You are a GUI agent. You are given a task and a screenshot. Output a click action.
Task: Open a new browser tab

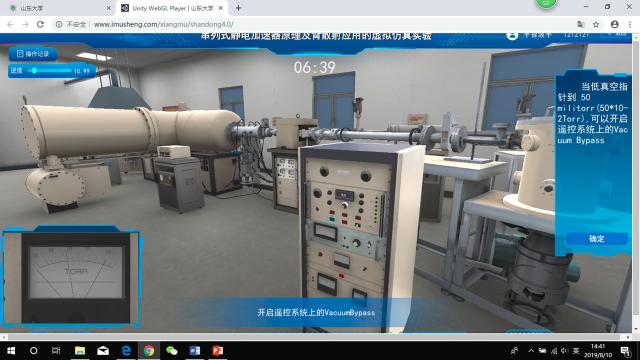pos(238,8)
